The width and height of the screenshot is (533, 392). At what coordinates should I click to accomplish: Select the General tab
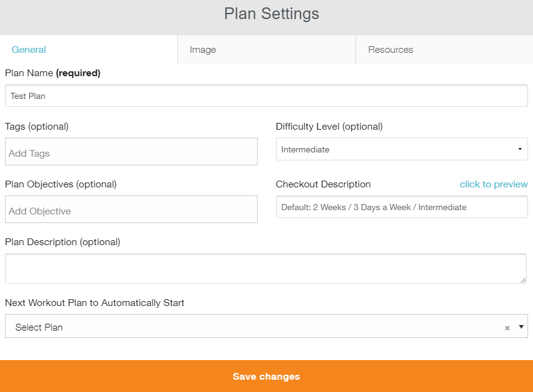click(29, 50)
